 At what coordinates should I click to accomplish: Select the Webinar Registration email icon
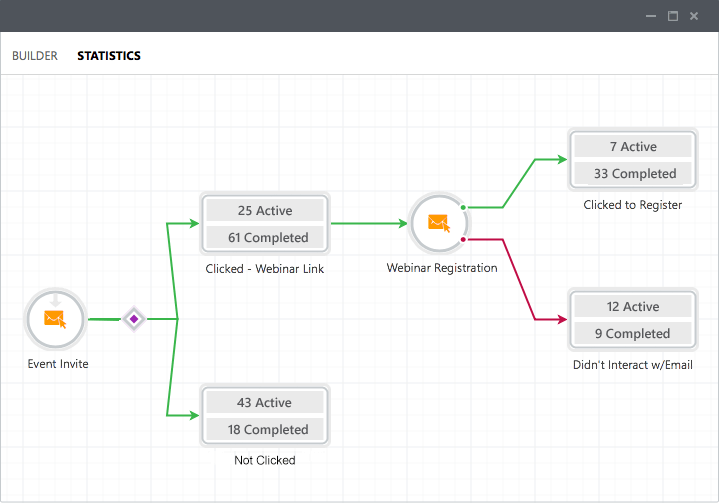[x=440, y=223]
